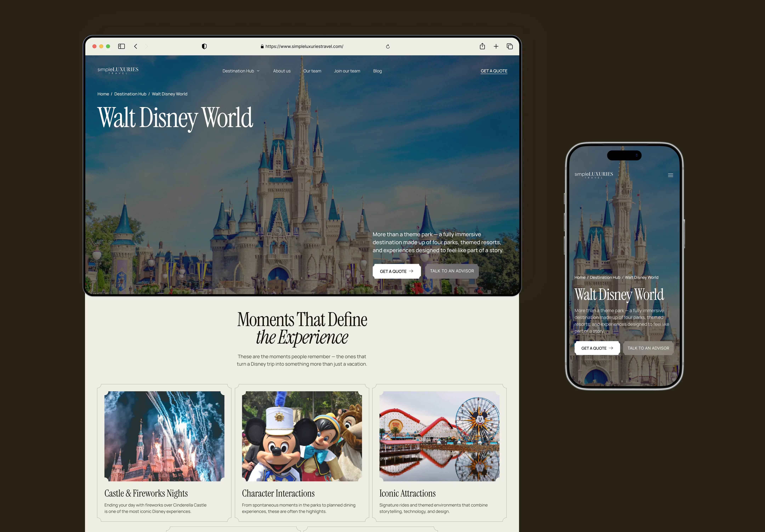Click the desktop hero GET A QUOTE button
The image size is (765, 532).
(x=396, y=271)
